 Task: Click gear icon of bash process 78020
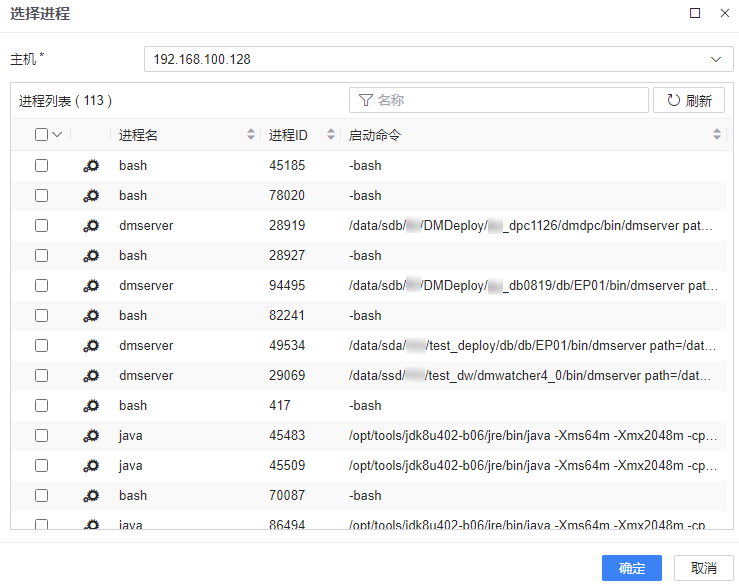(x=91, y=196)
